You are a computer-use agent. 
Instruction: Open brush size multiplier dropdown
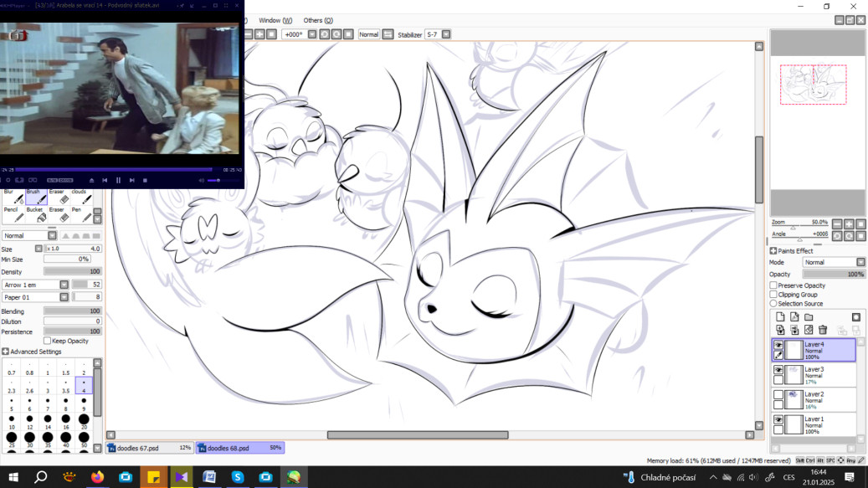click(x=39, y=249)
